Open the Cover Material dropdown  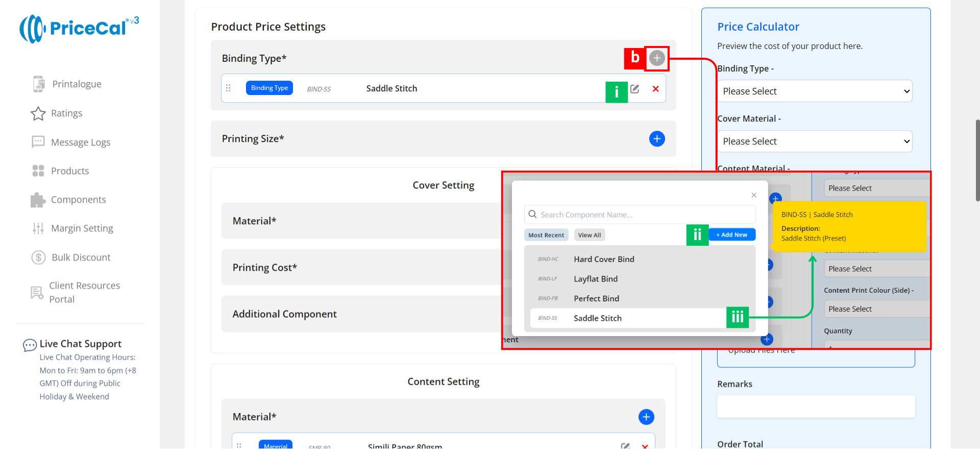(815, 141)
